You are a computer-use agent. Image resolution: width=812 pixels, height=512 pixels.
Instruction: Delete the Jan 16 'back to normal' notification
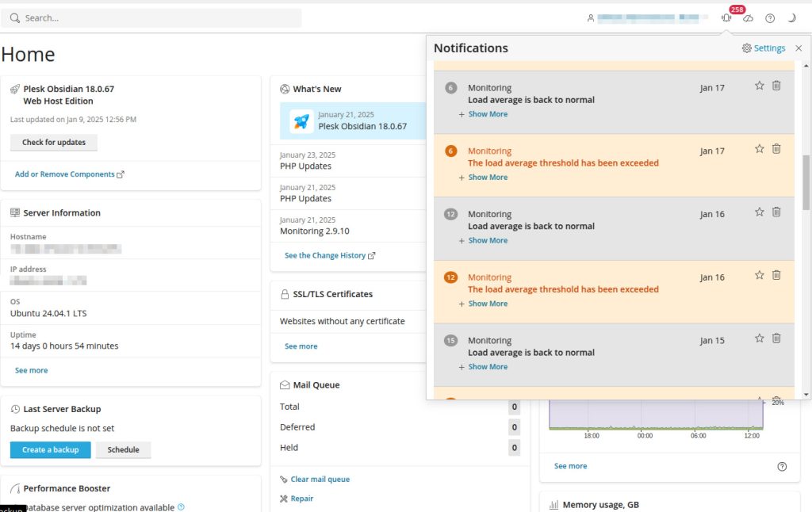point(776,212)
